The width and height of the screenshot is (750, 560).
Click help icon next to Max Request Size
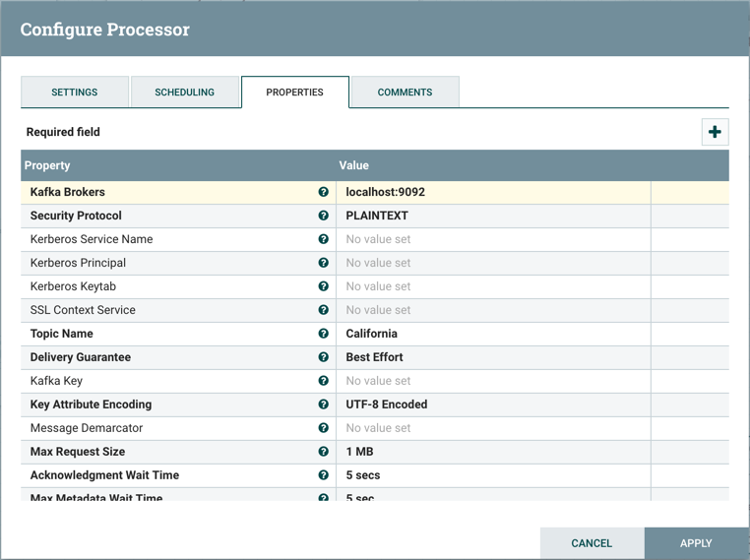pos(323,452)
